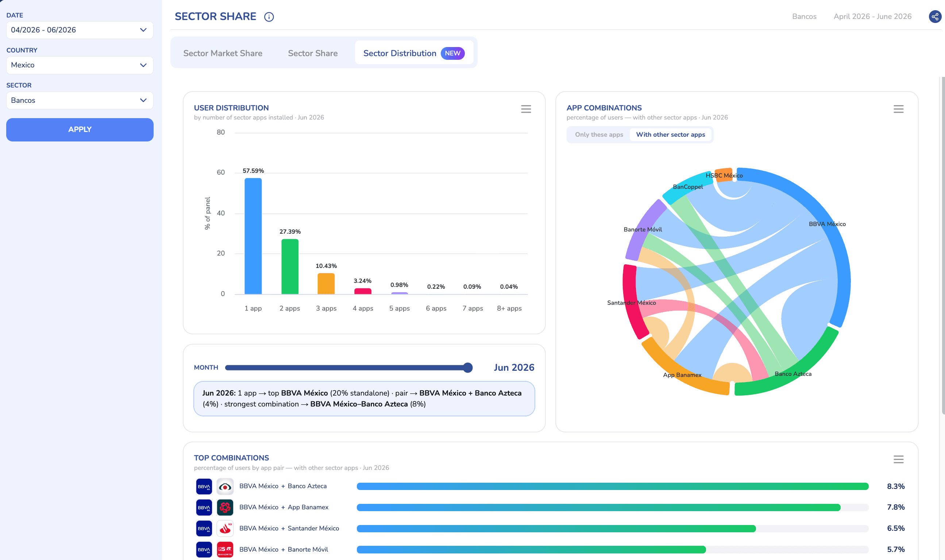Open App Combinations chart hamburger menu

[x=898, y=109]
